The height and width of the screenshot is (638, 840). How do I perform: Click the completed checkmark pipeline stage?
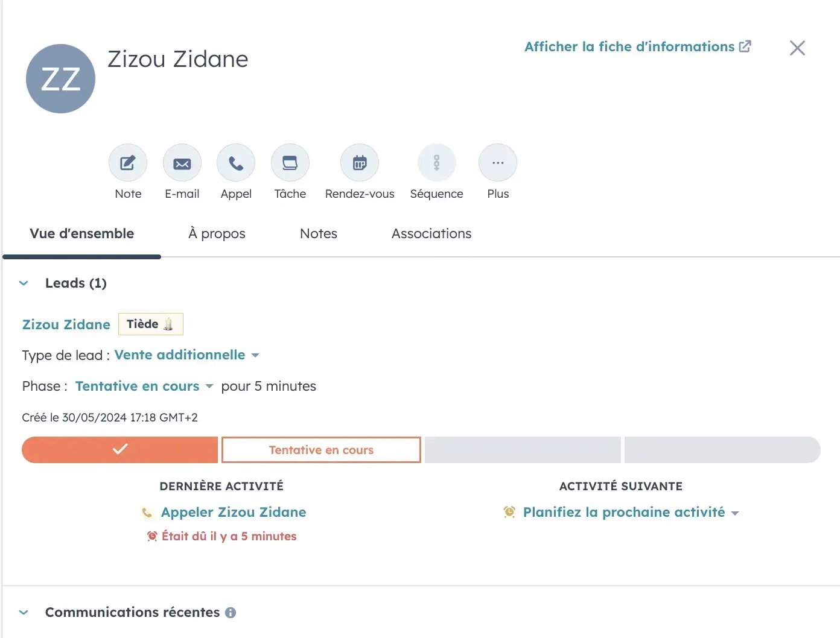click(x=119, y=450)
